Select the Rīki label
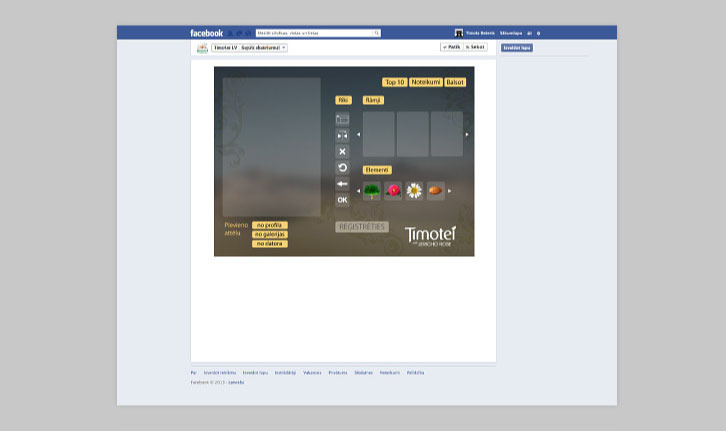This screenshot has height=431, width=726. click(343, 100)
